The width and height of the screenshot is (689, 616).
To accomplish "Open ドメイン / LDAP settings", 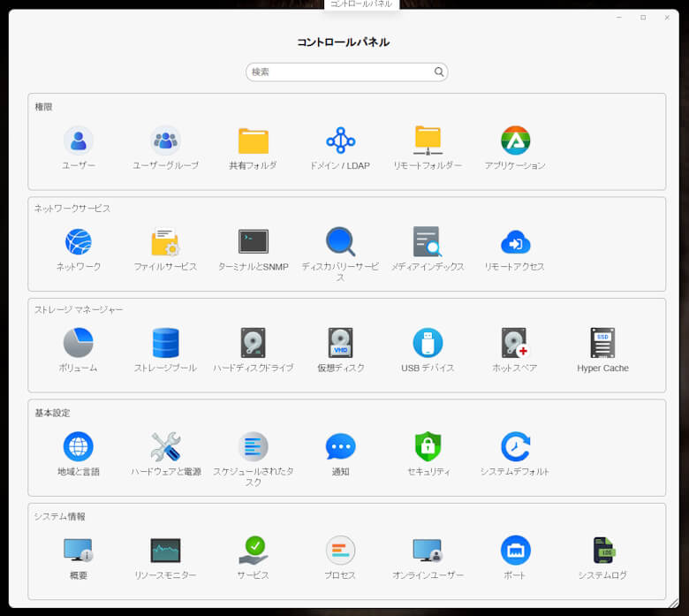I will 340,141.
